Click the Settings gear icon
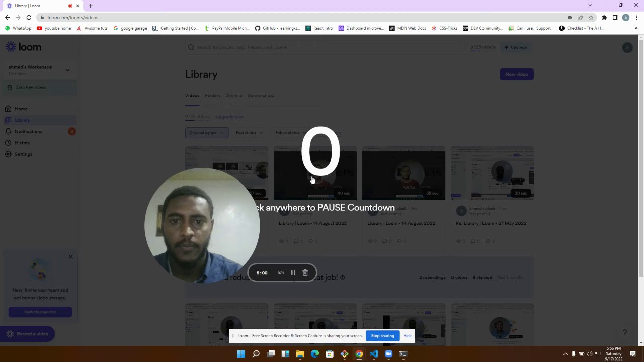 pyautogui.click(x=8, y=154)
